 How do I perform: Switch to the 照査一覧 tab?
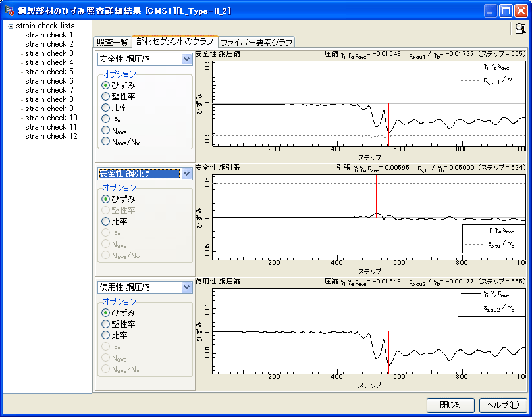point(113,42)
